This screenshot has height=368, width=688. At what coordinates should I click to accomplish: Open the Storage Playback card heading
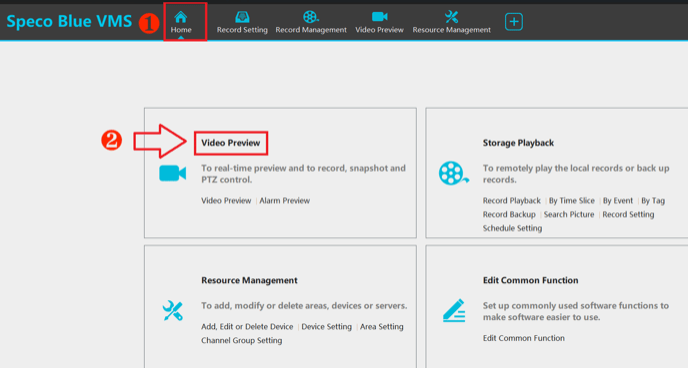point(518,143)
